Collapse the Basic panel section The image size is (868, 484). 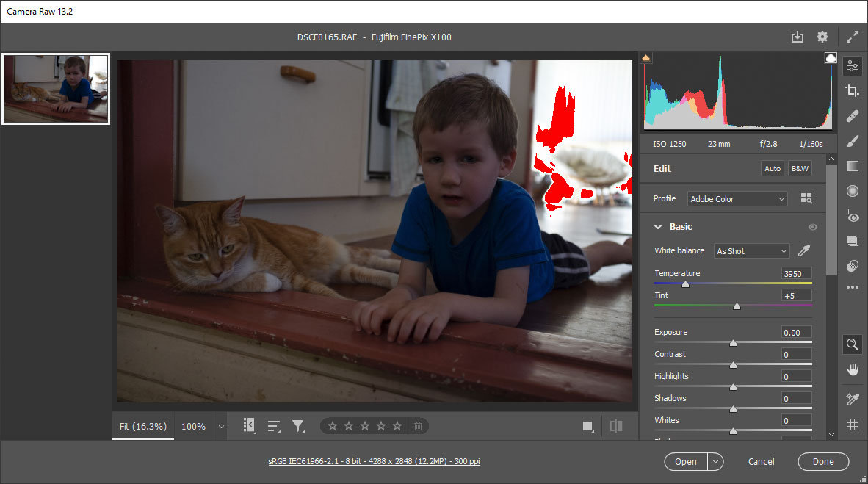tap(658, 227)
